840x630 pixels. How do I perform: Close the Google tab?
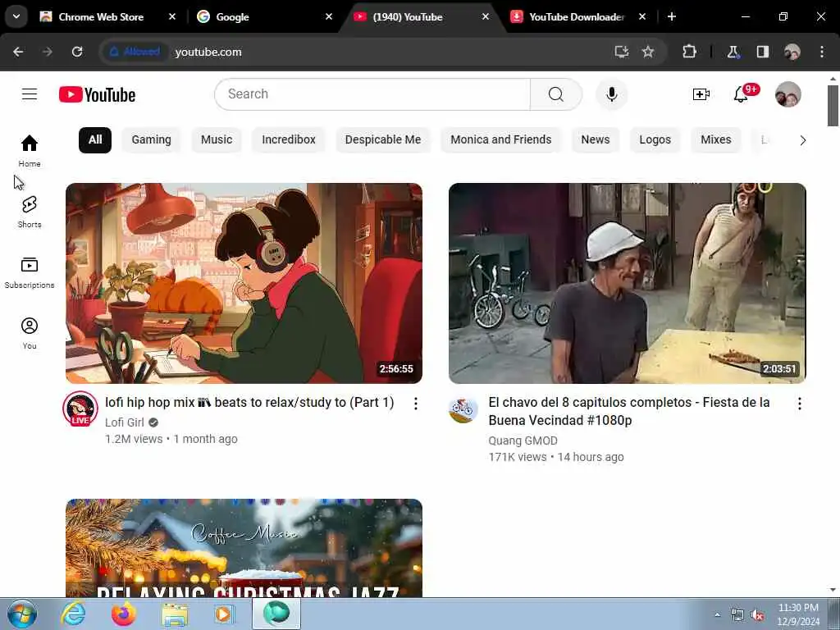(329, 16)
